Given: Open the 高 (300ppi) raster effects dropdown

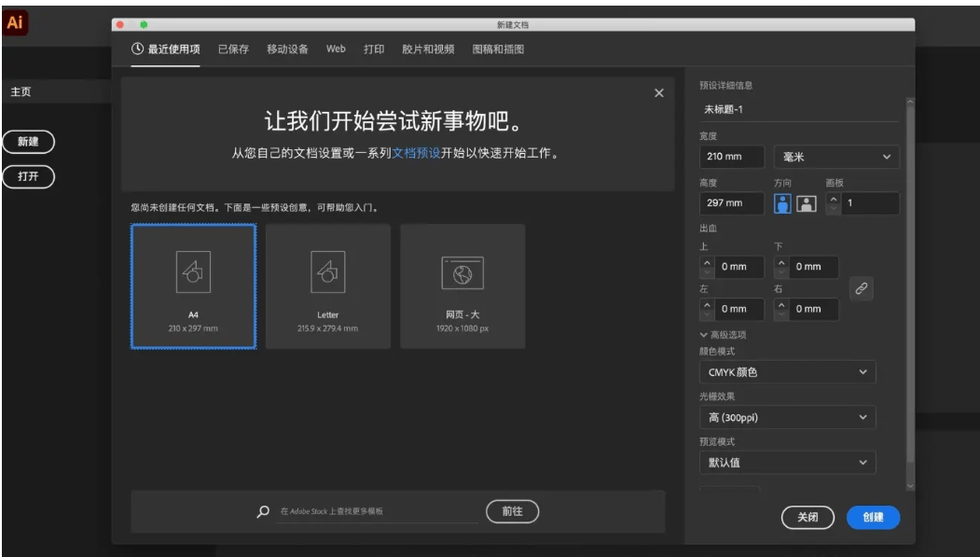Looking at the screenshot, I should point(787,417).
